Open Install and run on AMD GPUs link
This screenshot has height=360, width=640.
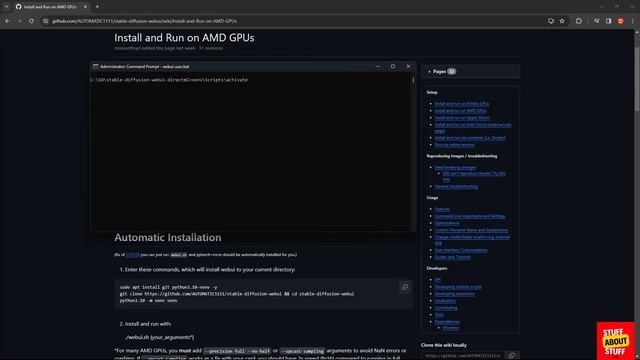tap(460, 111)
